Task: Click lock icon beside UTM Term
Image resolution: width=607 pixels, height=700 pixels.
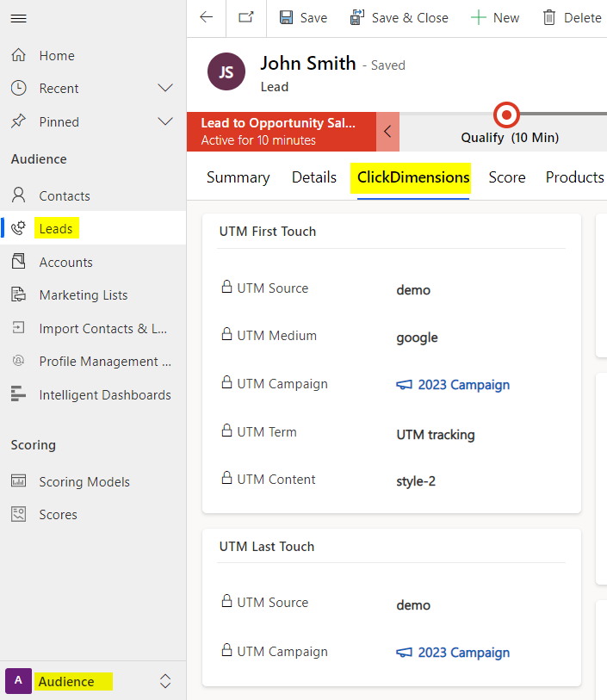Action: [226, 431]
